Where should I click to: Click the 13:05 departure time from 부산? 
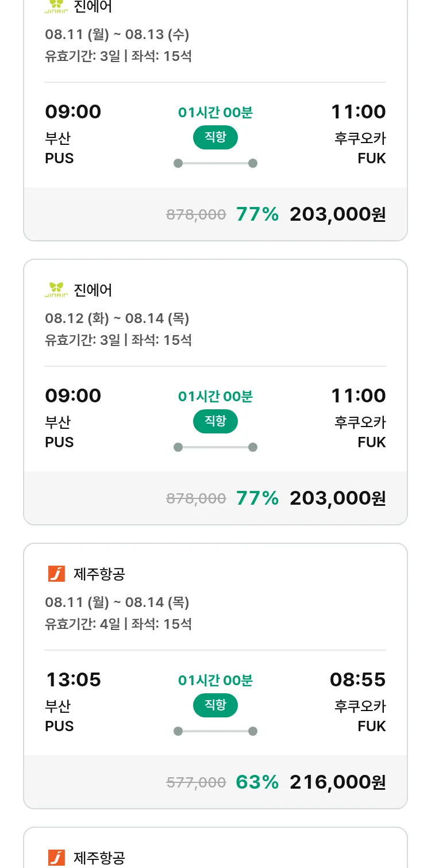click(x=73, y=680)
